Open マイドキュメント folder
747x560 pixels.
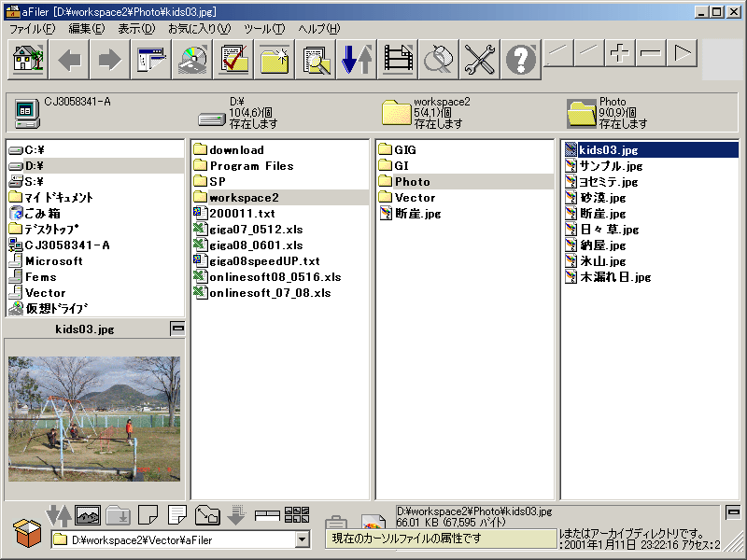[x=95, y=197]
